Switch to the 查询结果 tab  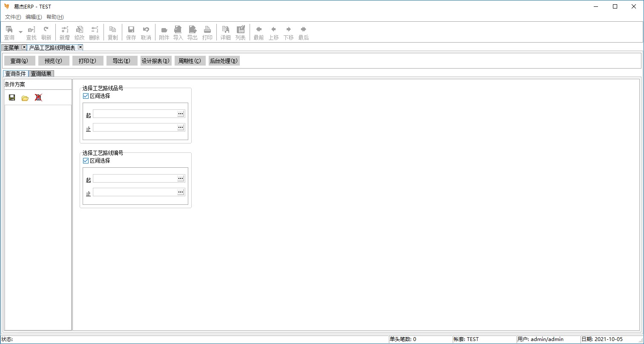[x=41, y=74]
